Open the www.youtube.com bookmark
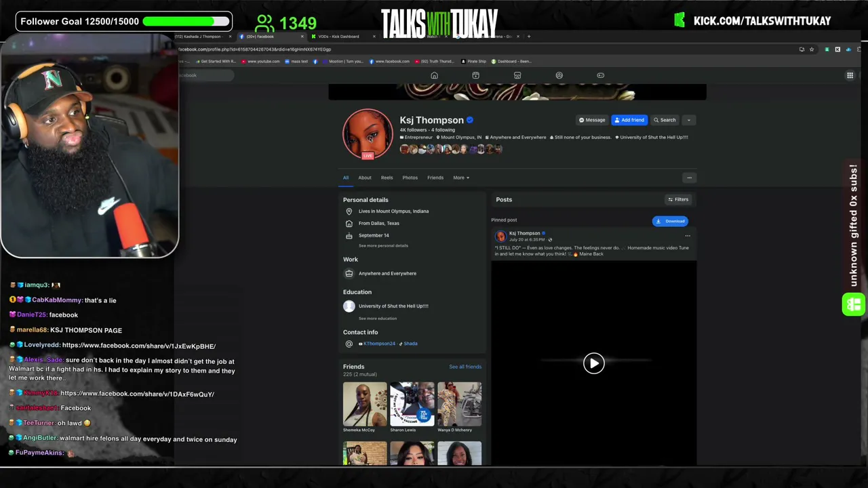The width and height of the screenshot is (868, 488). tap(260, 61)
